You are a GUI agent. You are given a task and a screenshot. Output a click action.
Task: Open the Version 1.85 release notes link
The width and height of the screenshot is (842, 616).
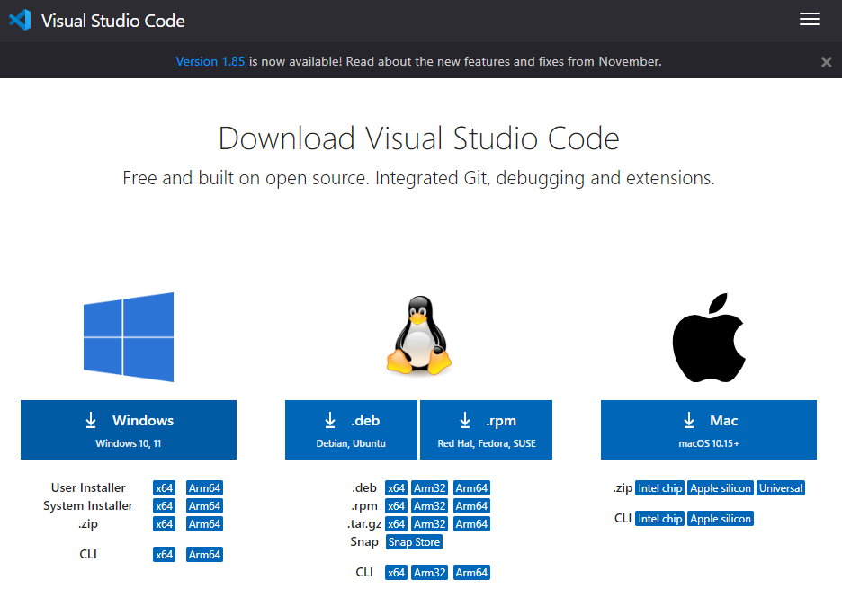click(x=210, y=61)
